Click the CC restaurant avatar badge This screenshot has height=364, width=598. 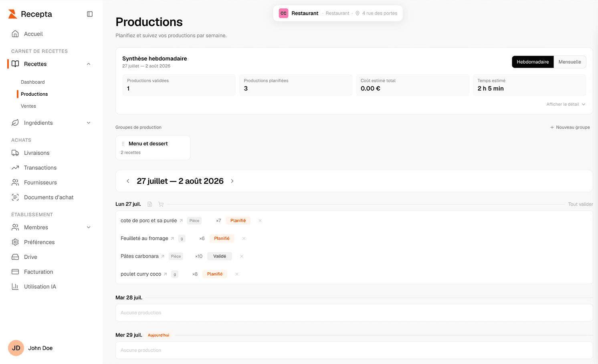[283, 13]
